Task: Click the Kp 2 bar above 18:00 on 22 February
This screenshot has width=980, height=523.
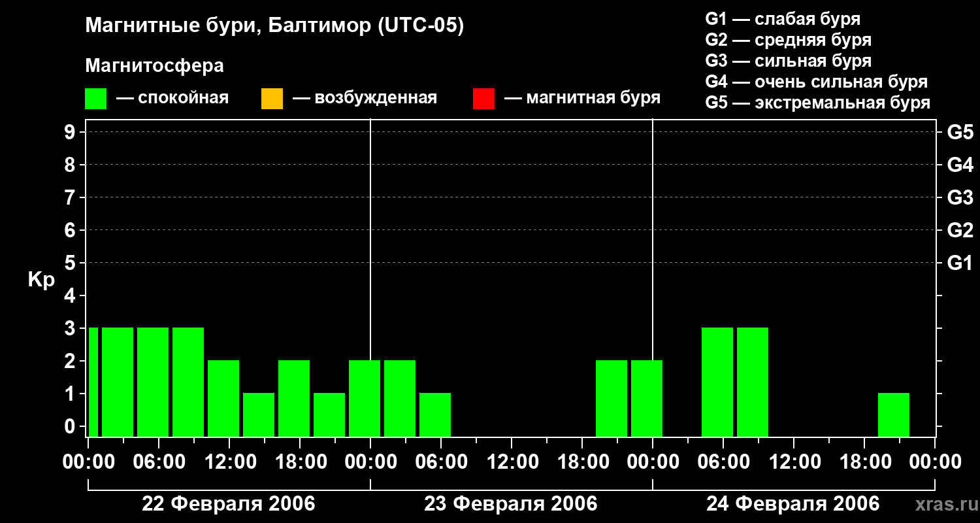Action: [x=294, y=398]
